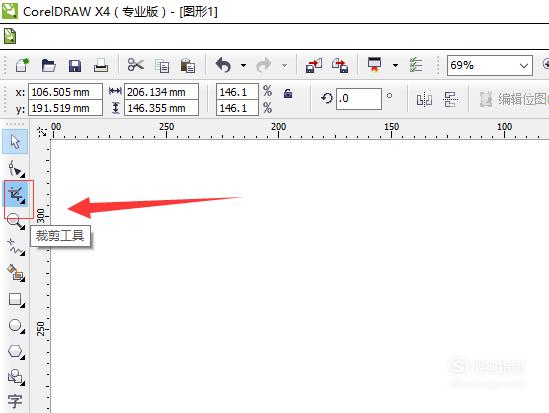Click the Print icon
Image resolution: width=549 pixels, height=413 pixels.
pyautogui.click(x=101, y=65)
